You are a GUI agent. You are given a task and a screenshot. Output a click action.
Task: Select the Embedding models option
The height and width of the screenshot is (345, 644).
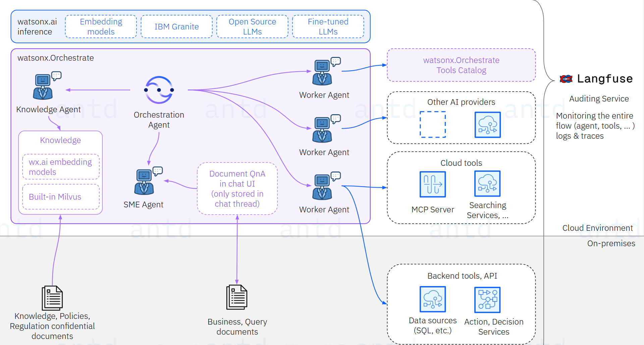pos(101,26)
